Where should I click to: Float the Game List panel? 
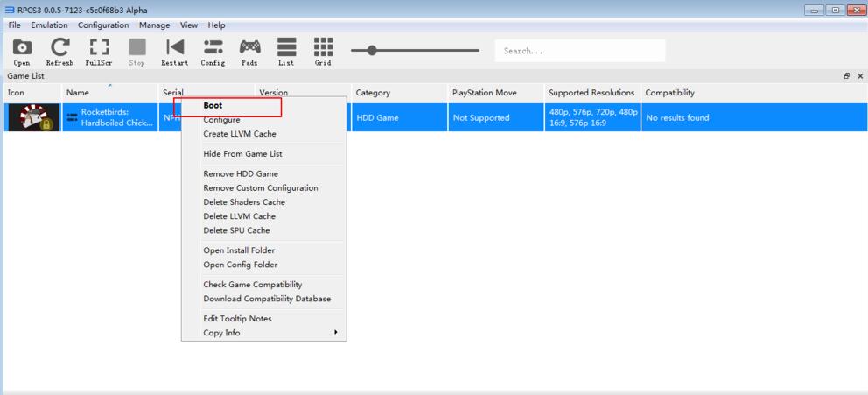847,76
